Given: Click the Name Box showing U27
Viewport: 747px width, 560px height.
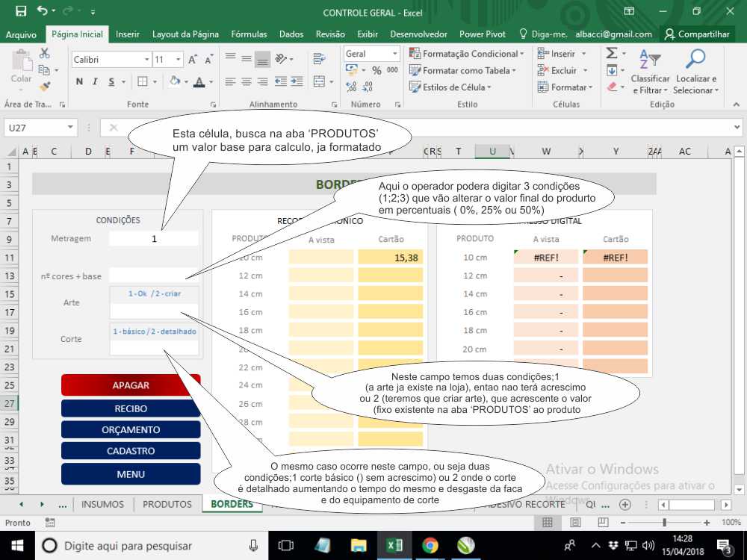Looking at the screenshot, I should [x=40, y=128].
